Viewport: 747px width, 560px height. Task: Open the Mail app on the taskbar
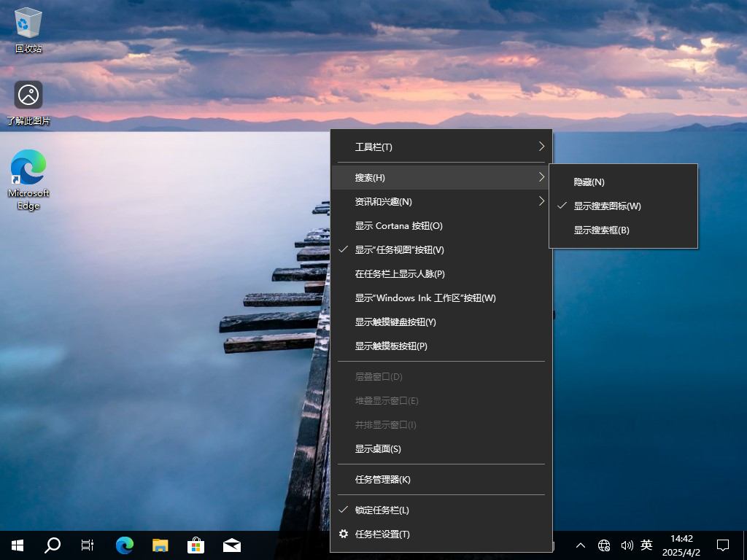tap(232, 545)
